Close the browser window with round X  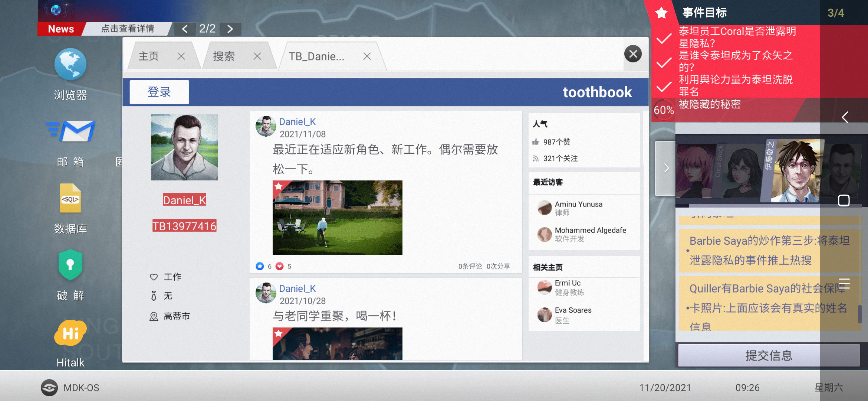(633, 54)
